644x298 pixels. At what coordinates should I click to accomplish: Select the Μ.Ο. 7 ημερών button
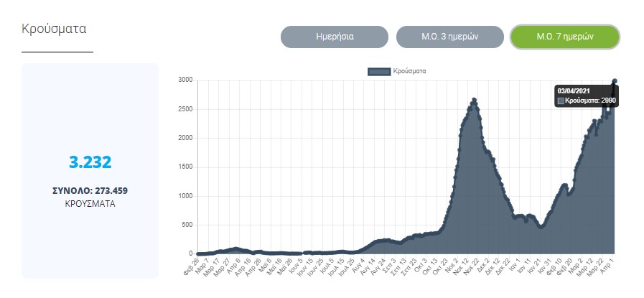pos(564,37)
